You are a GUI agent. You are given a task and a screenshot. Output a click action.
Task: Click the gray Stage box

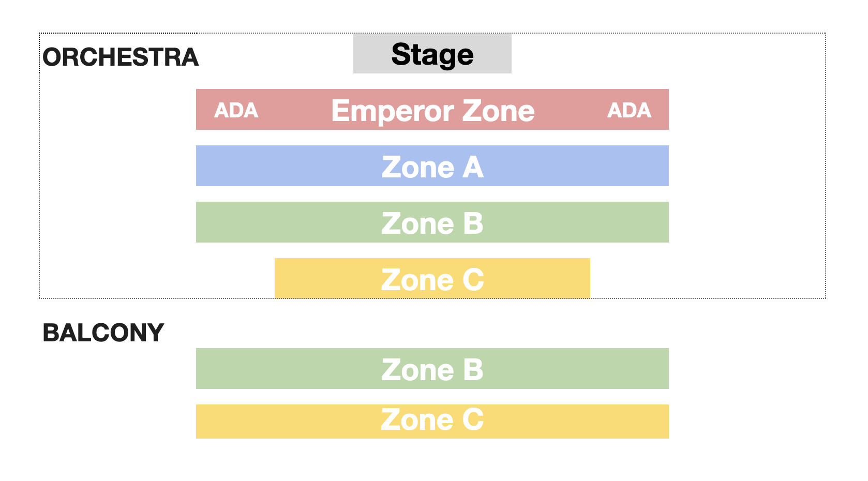tap(432, 54)
